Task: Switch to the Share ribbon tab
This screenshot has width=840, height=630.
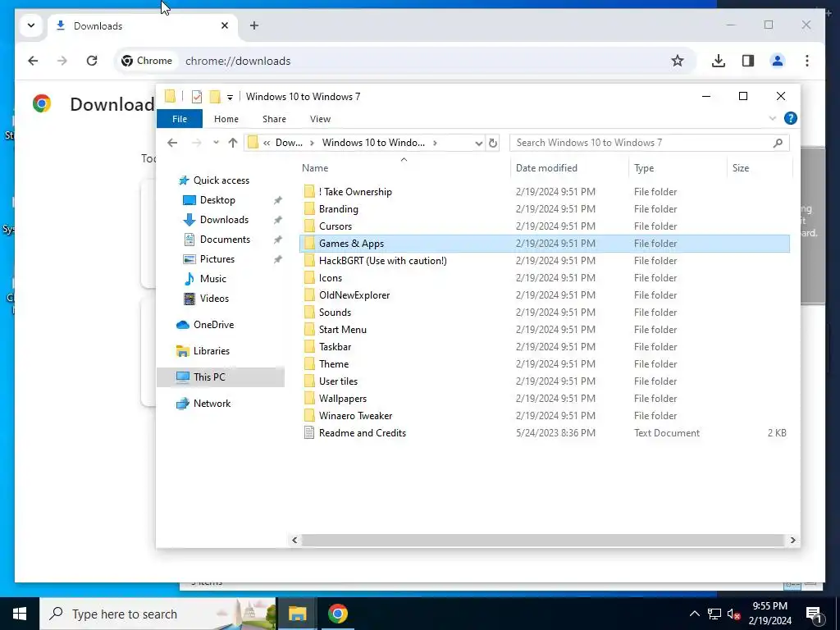Action: click(x=274, y=119)
